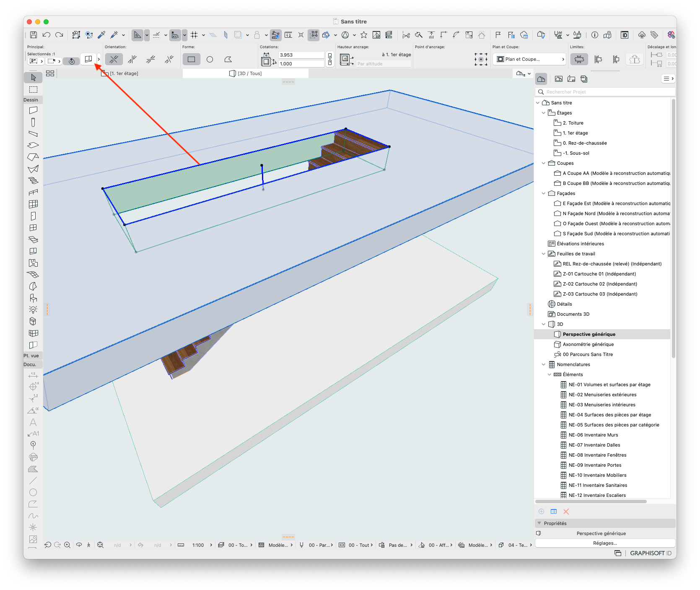Toggle the dimension chain link lock
Screen dimensions: 700x590
330,59
